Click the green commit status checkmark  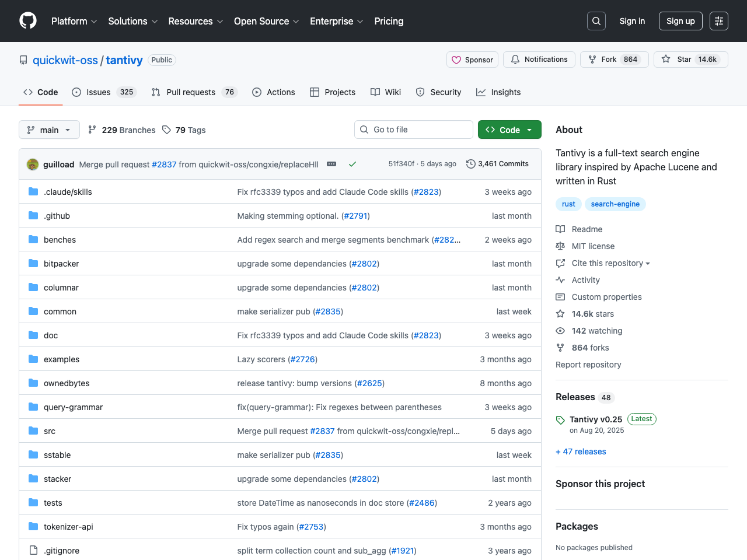[x=352, y=164]
